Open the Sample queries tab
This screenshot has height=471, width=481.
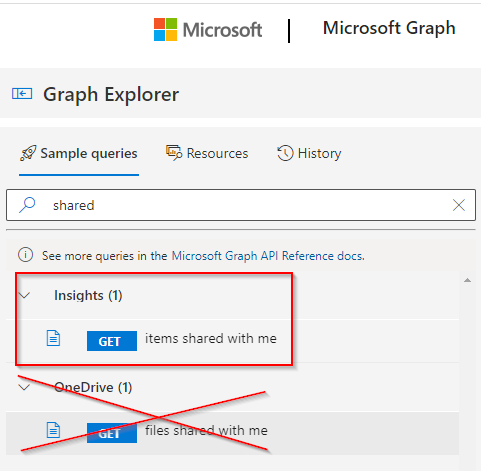(79, 153)
